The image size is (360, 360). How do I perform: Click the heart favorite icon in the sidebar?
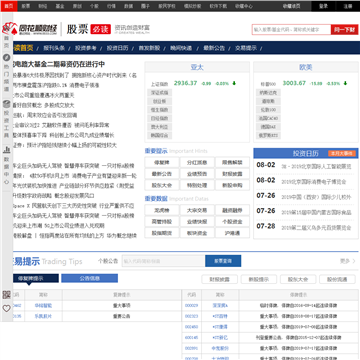[7, 309]
